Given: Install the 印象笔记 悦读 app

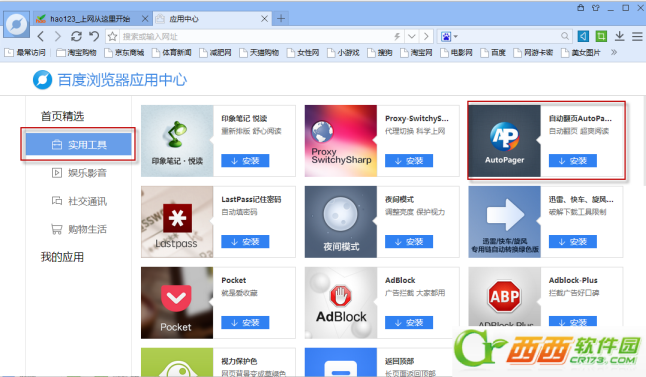Looking at the screenshot, I should [x=245, y=161].
